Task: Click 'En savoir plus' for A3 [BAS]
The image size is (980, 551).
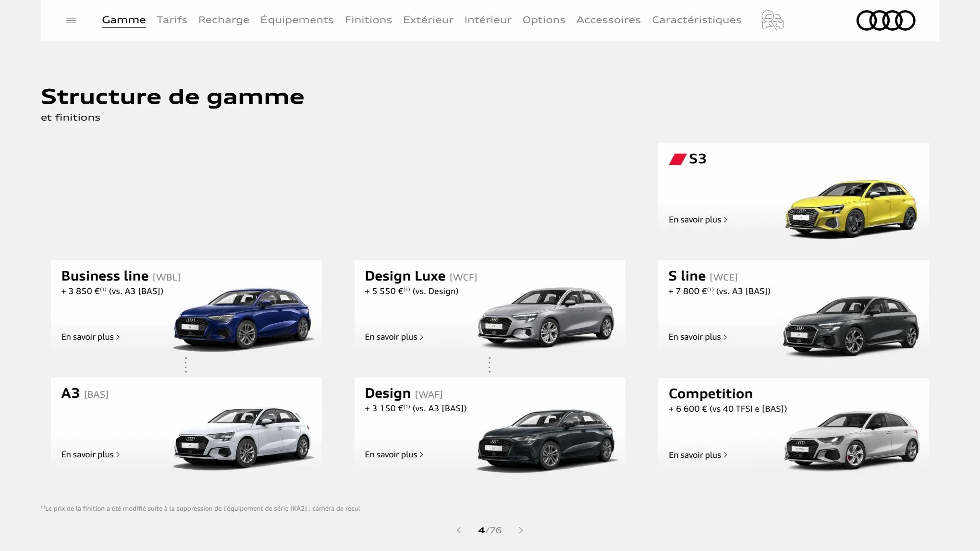Action: [90, 454]
